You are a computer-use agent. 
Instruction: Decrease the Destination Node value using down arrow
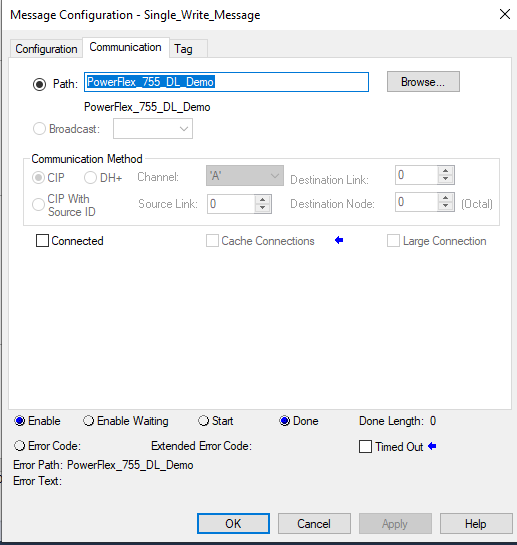pyautogui.click(x=445, y=206)
